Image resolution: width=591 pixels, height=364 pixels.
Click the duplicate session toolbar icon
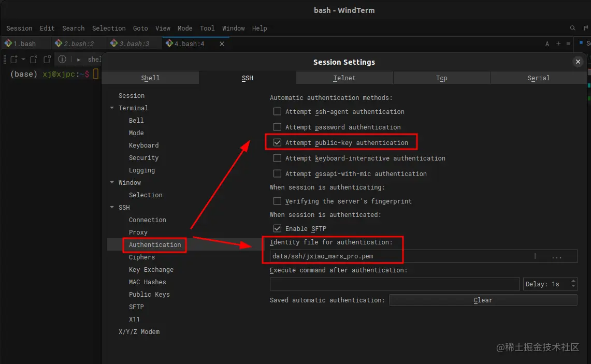pyautogui.click(x=47, y=60)
